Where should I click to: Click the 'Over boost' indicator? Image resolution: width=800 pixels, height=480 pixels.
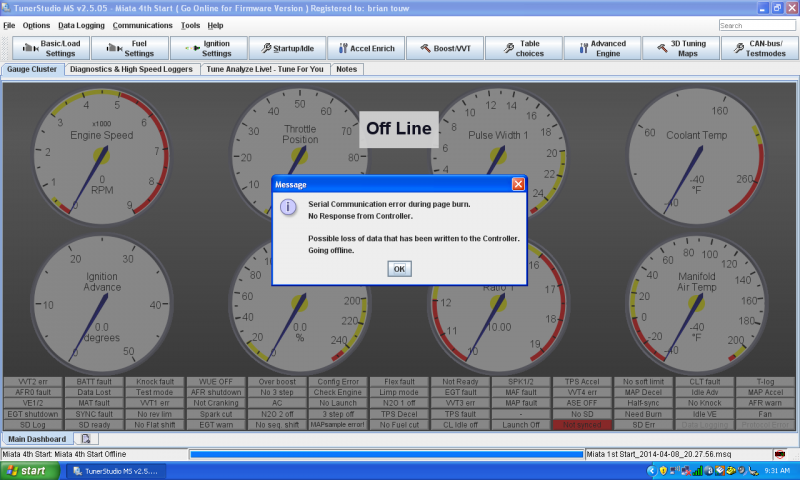click(277, 382)
